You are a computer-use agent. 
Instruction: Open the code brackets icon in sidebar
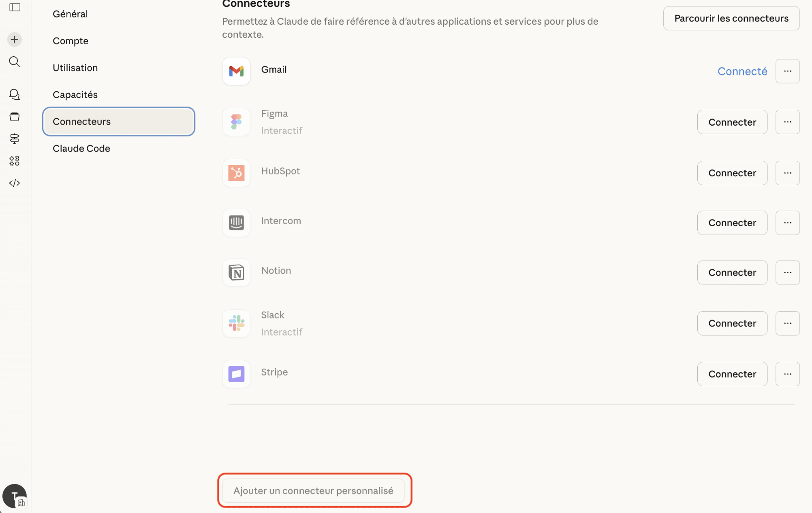tap(15, 183)
